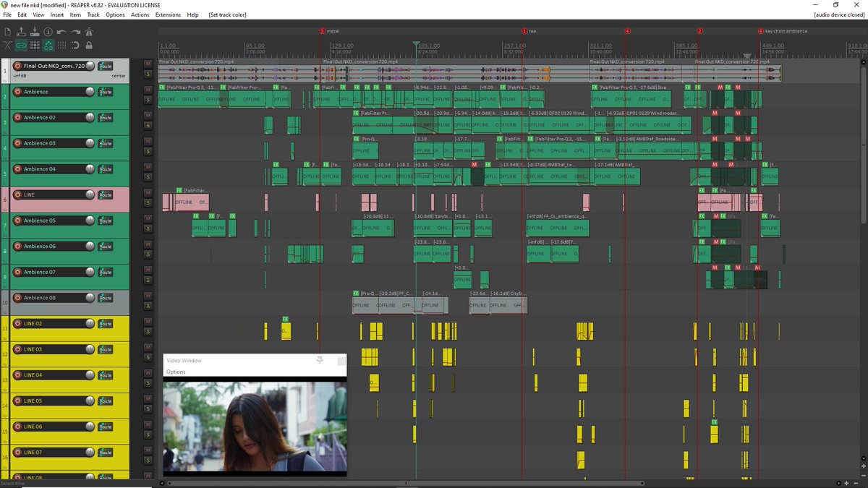868x488 pixels.
Task: Record-arm the Ambience track
Action: pos(17,91)
